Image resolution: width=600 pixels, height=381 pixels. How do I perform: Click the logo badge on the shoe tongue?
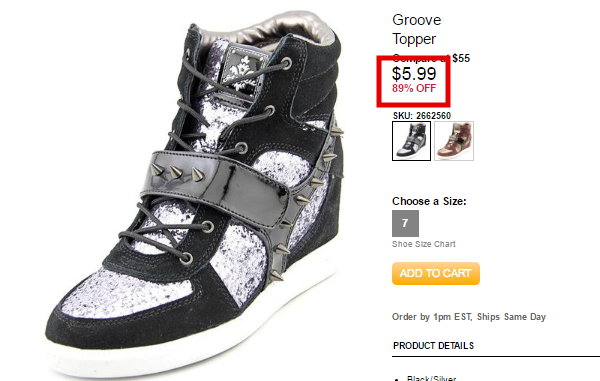245,71
